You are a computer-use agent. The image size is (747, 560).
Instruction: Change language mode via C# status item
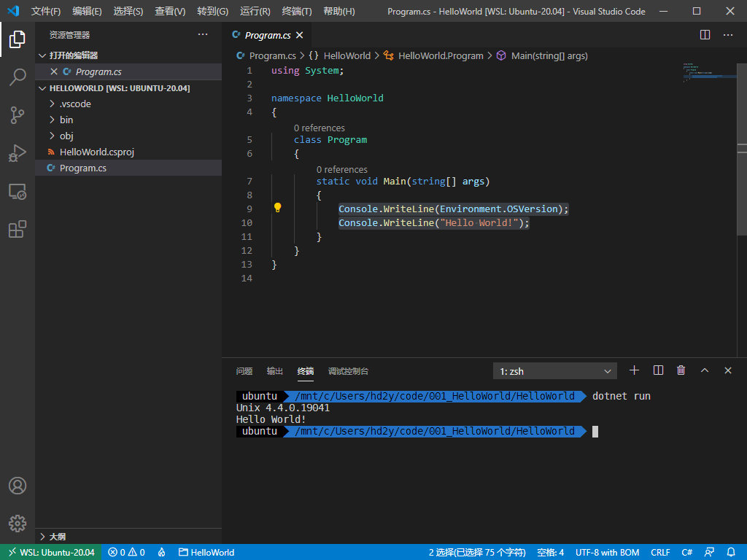point(687,553)
